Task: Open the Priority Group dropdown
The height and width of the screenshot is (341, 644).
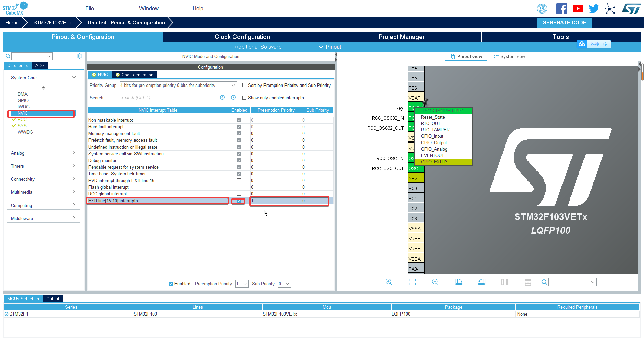Action: point(178,85)
